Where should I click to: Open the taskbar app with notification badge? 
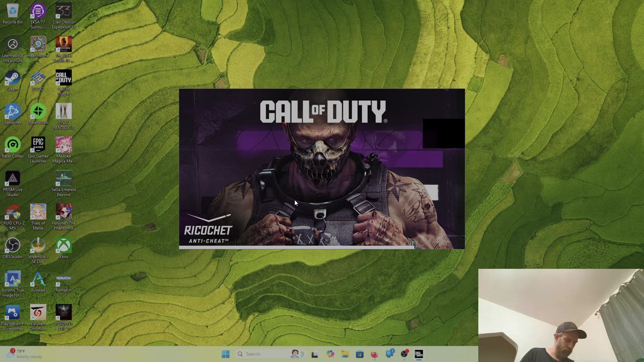coord(389,354)
